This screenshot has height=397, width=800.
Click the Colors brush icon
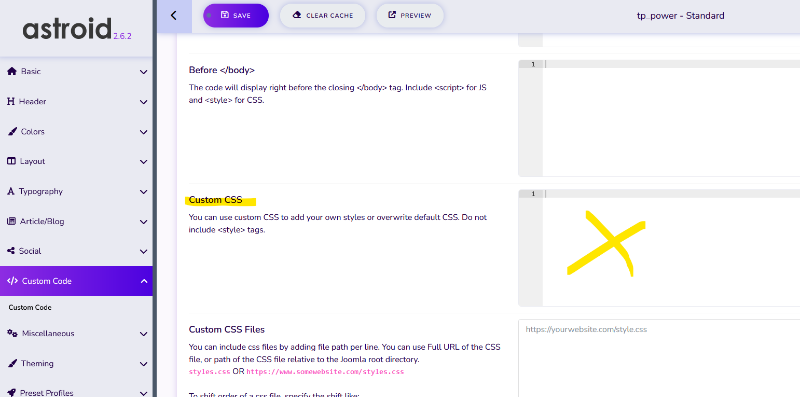pos(12,132)
